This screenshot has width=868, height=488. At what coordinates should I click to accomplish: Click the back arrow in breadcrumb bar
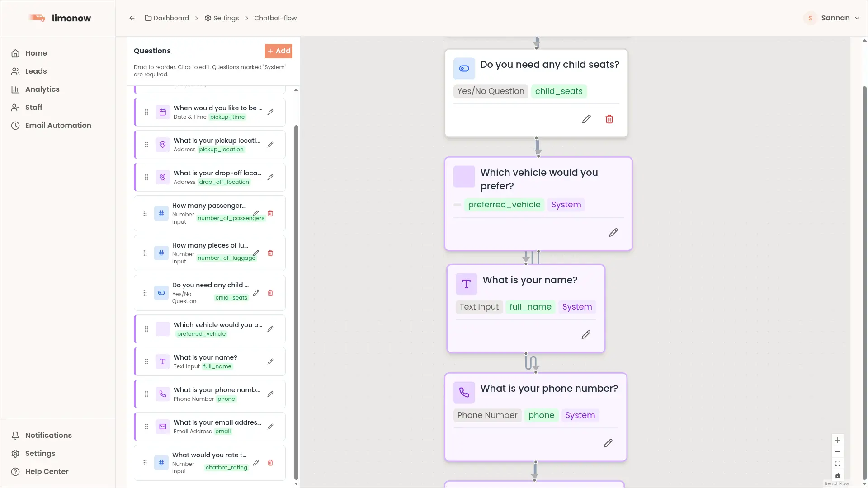[x=132, y=18]
